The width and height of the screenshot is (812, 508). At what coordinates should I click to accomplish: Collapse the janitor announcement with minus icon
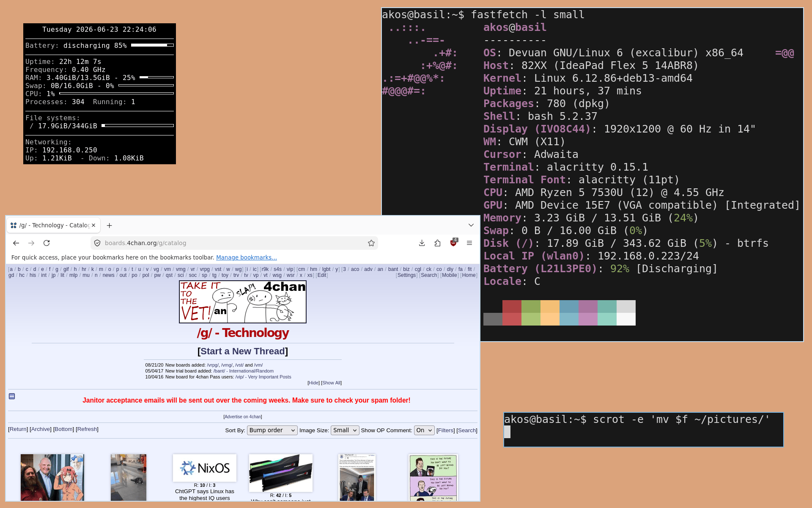[12, 396]
